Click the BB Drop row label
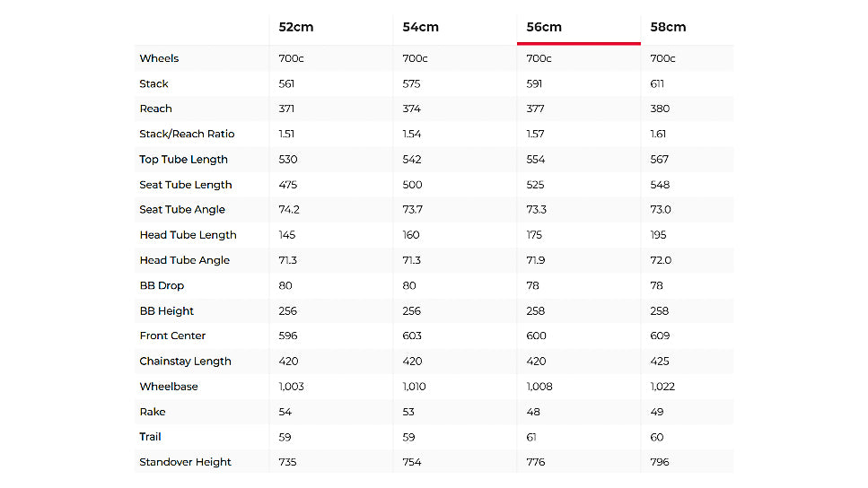Viewport: 868px width, 488px height. 162,285
